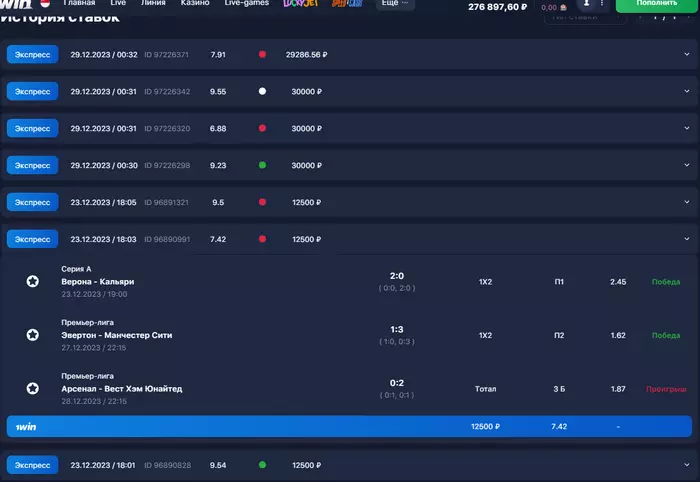
Task: Click the green Пополнить deposit button
Action: pyautogui.click(x=656, y=4)
